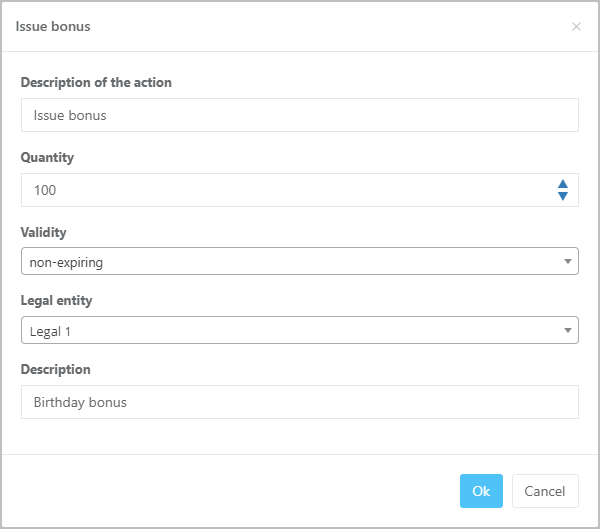Click the up arrow to increase Quantity
The image size is (600, 529).
point(563,184)
